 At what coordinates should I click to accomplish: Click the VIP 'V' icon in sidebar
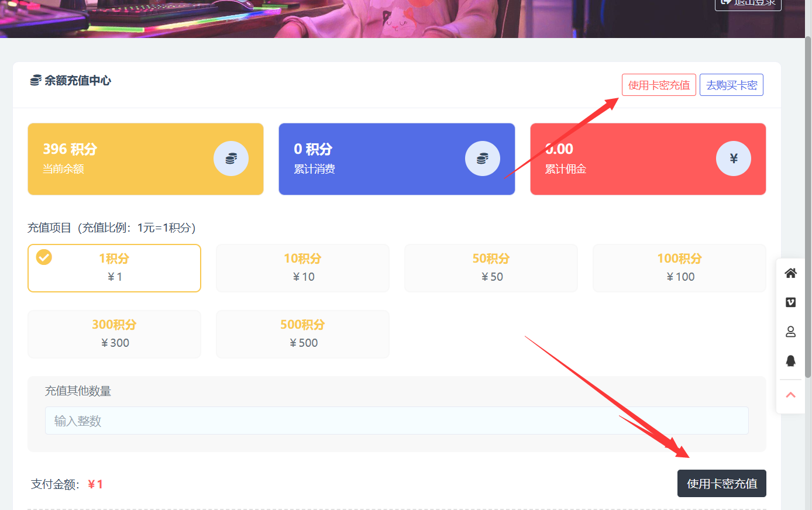[790, 302]
